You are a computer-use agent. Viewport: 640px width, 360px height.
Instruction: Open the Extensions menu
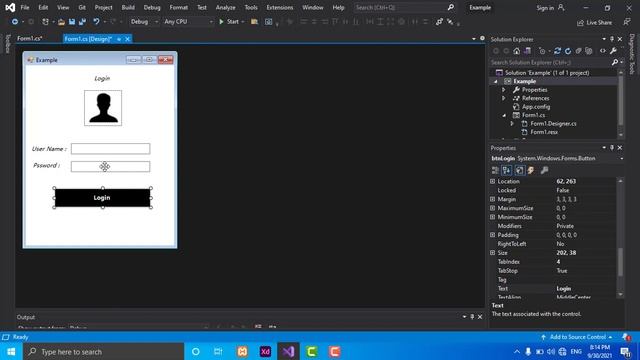tap(280, 7)
